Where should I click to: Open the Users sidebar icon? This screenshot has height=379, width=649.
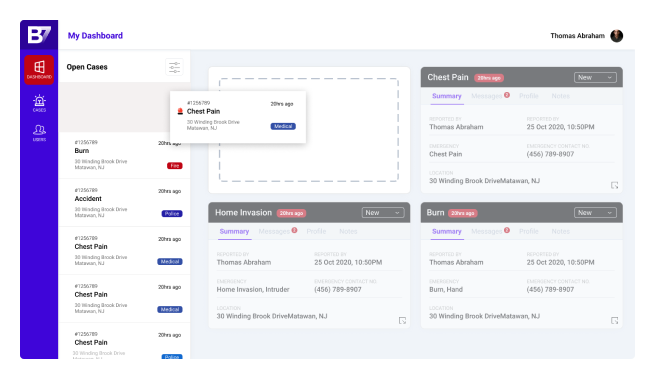tap(39, 133)
